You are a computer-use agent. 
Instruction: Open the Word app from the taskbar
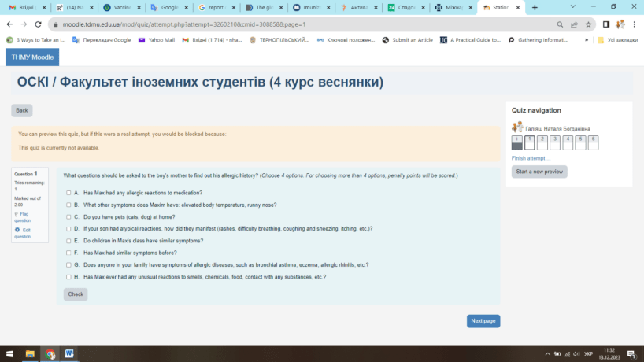[x=68, y=353]
